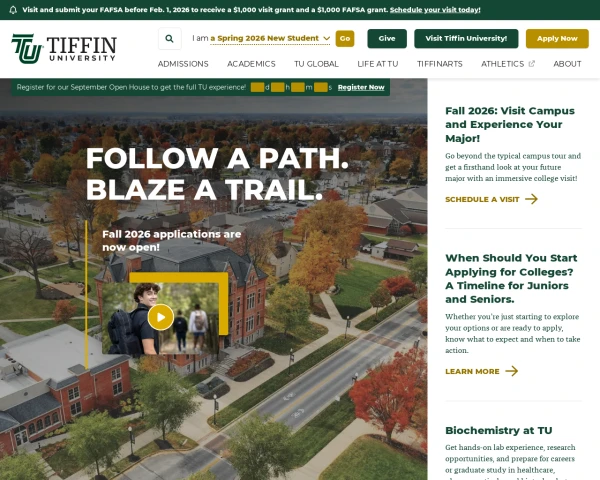Expand the Spring 2026 New Student chevron
Viewport: 600px width, 480px height.
click(326, 38)
